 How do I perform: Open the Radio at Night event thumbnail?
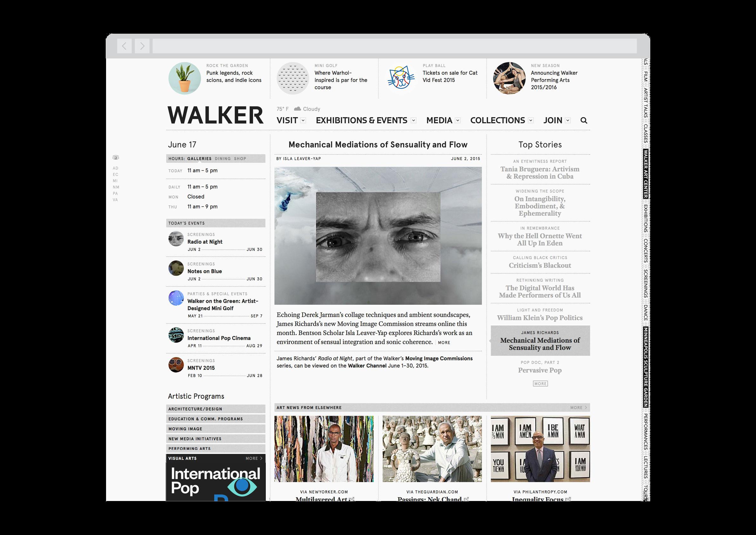tap(176, 239)
